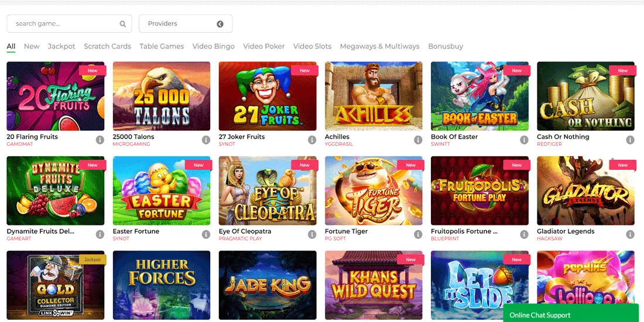Launch the Gold Collector thumbnail
Screen dimensions: 644x322
56,285
